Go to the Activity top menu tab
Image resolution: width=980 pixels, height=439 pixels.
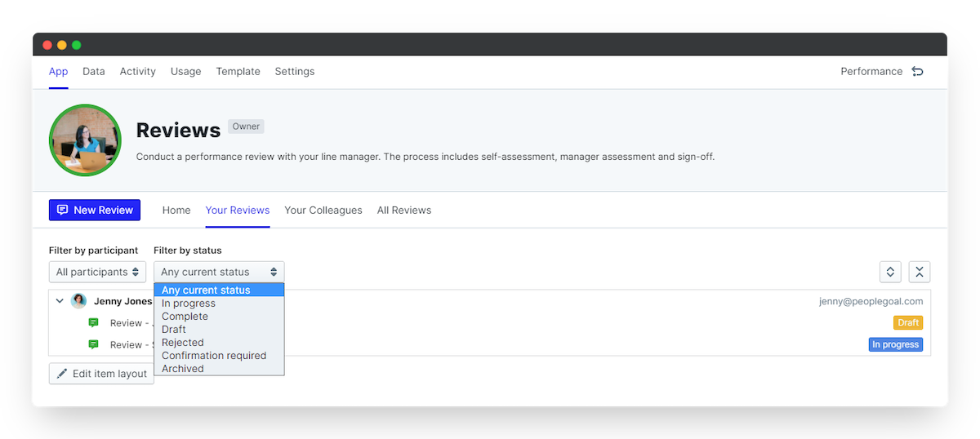pyautogui.click(x=137, y=72)
